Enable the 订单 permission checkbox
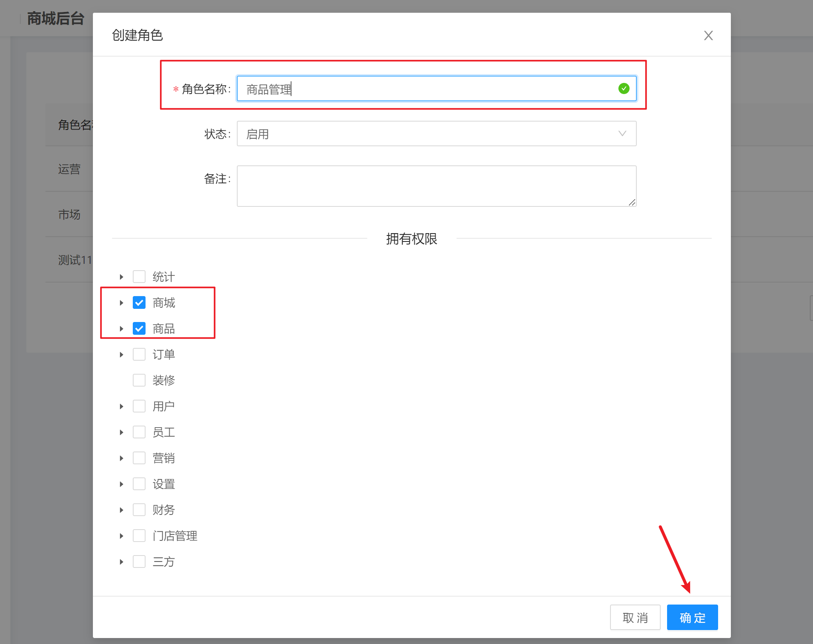 [139, 355]
